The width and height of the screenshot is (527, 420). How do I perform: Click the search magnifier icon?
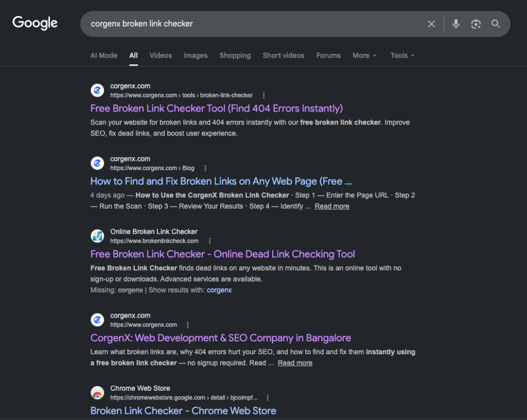point(495,24)
